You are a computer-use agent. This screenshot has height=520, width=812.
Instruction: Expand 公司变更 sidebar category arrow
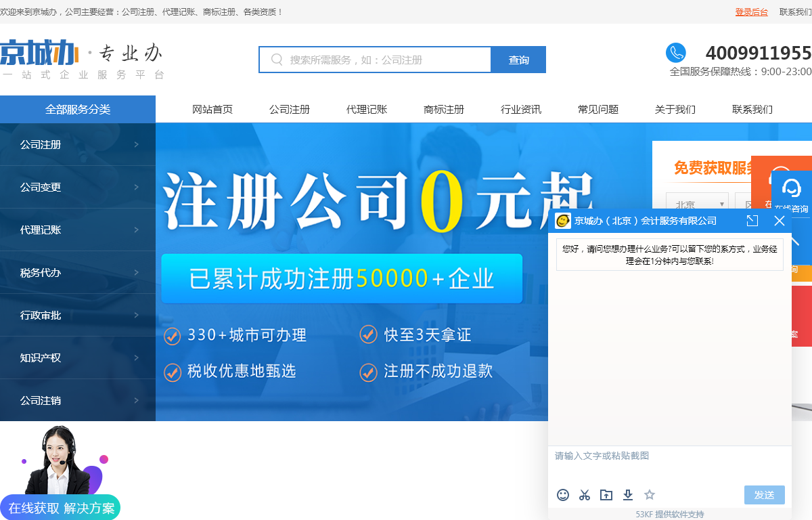pos(136,187)
